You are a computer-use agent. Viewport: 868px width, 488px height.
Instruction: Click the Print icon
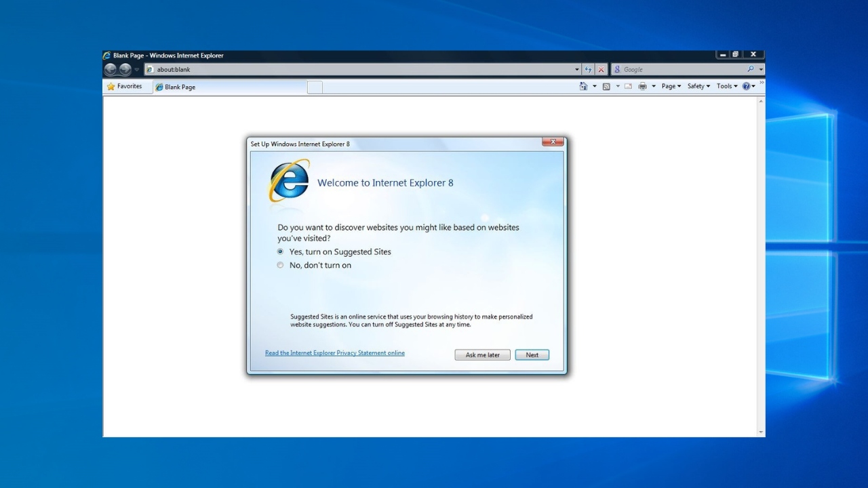pos(642,86)
